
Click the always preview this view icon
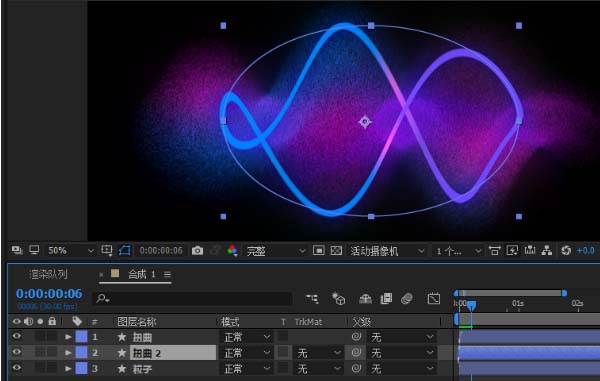coord(16,250)
